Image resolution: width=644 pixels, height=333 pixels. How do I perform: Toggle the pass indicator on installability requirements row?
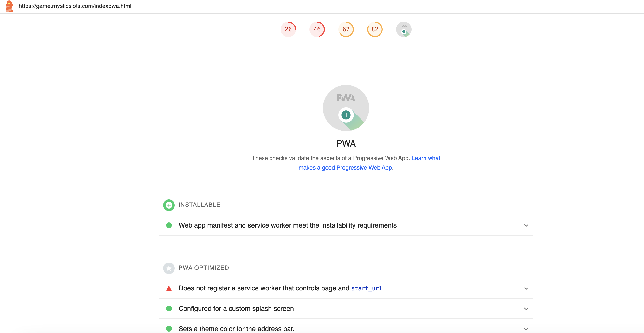point(169,225)
